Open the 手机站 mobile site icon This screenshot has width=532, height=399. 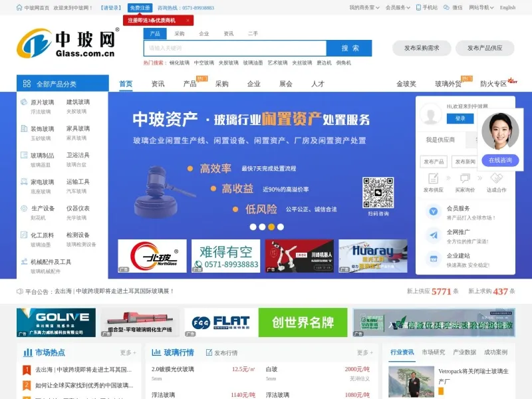pyautogui.click(x=418, y=7)
